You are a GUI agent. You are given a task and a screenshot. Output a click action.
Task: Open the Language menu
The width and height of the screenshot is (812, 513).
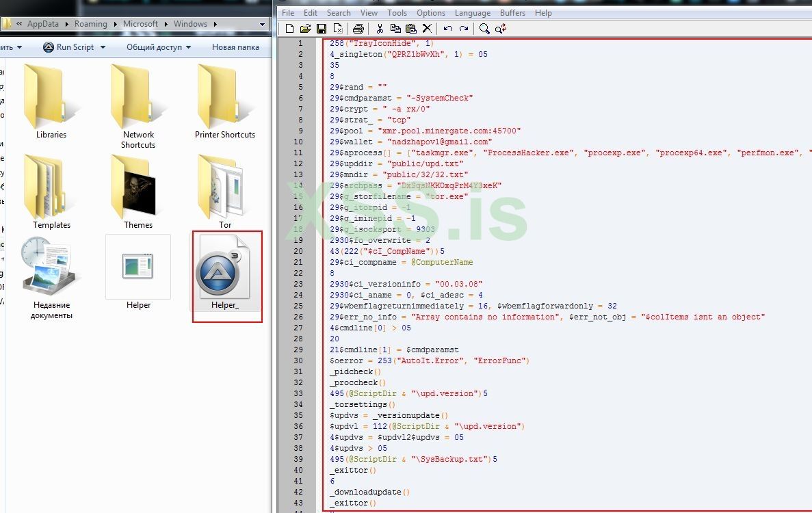click(472, 13)
